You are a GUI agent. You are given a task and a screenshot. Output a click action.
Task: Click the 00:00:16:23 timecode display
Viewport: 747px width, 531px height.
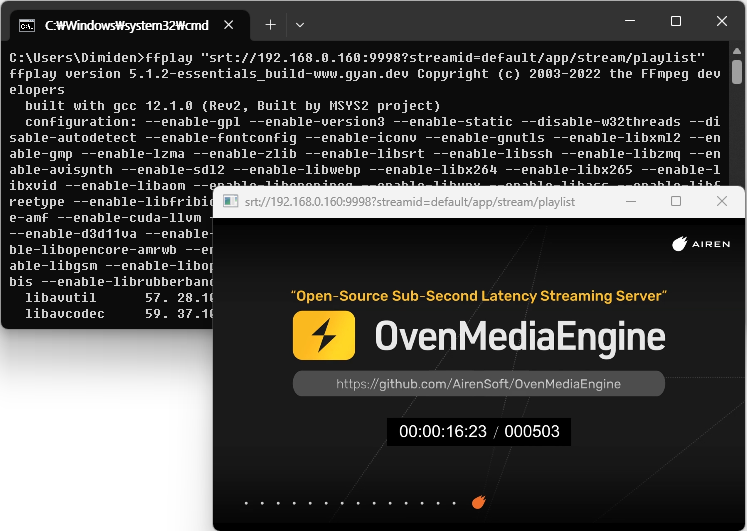(442, 432)
